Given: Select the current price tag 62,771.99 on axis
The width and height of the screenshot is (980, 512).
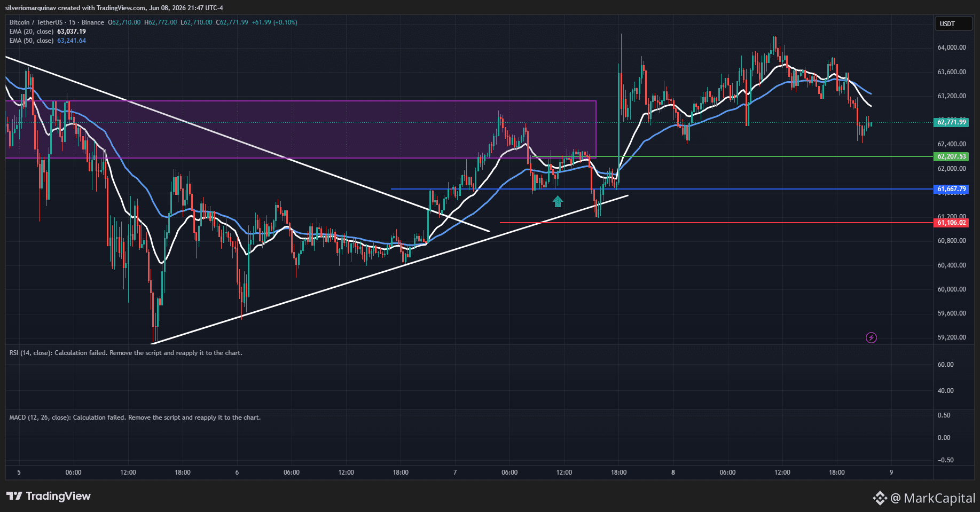Looking at the screenshot, I should click(x=952, y=122).
